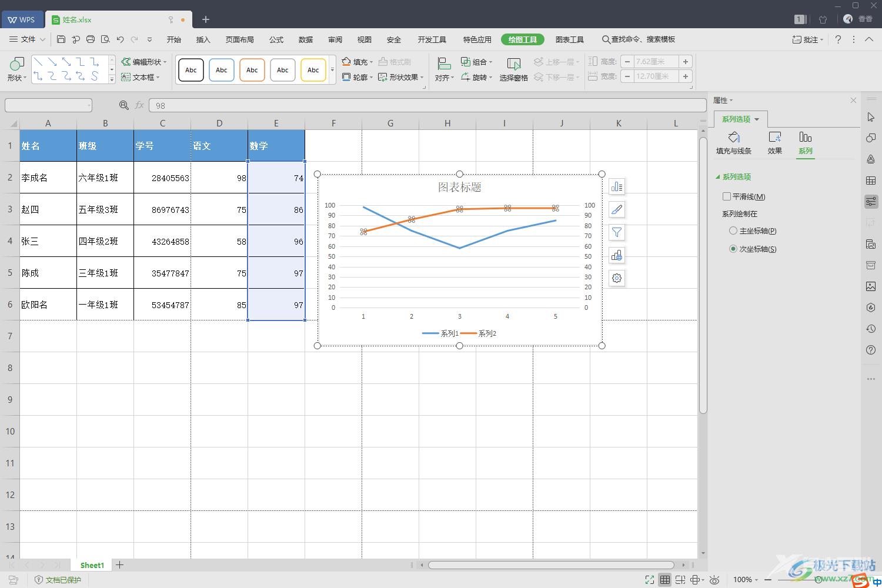Select the Sheet1 tab
Image resolution: width=882 pixels, height=588 pixels.
pos(92,565)
